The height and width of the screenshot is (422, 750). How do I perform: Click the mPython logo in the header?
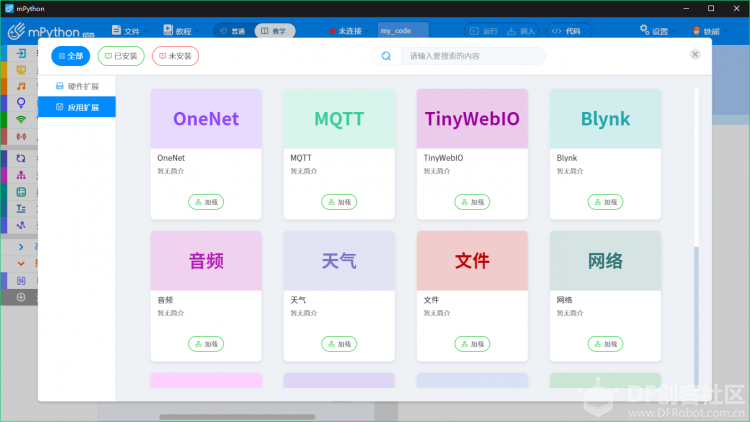click(x=51, y=32)
